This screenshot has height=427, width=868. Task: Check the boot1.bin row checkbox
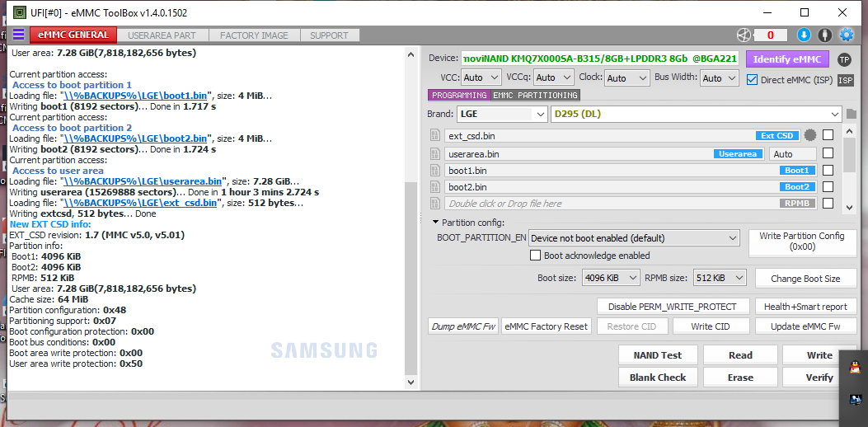(828, 170)
